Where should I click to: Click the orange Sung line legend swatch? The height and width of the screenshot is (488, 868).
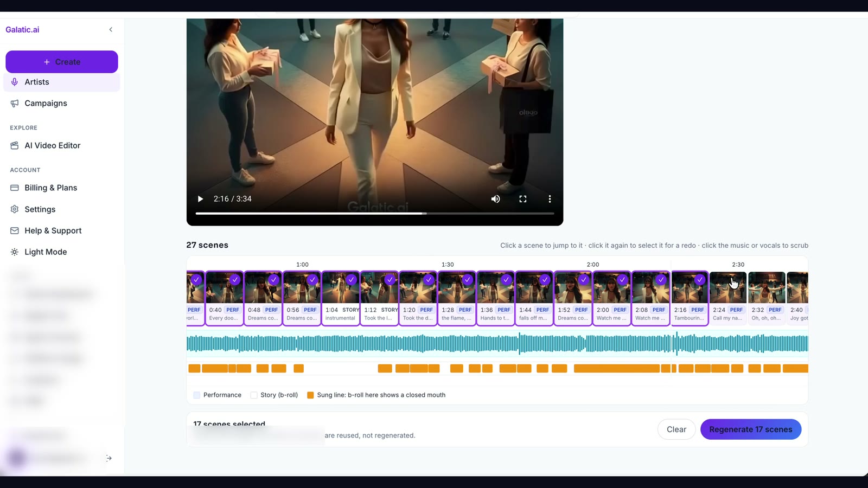310,395
